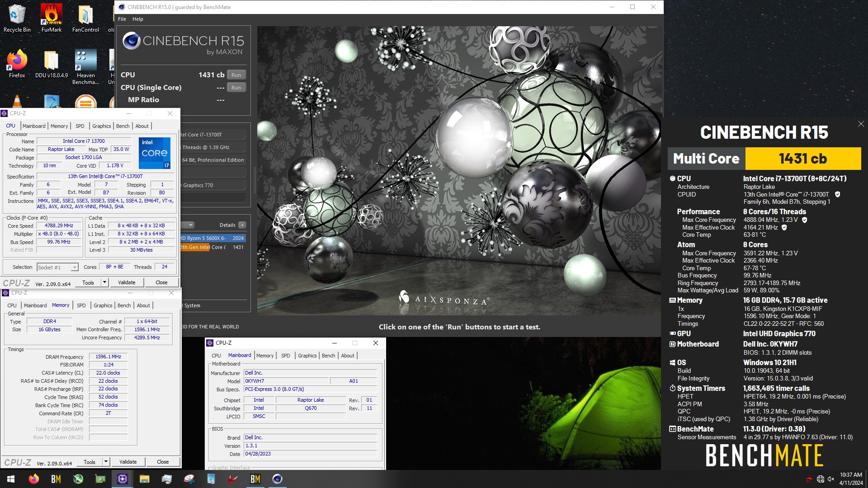Click the 'Intel Core i7 13700' name field
868x488 pixels.
click(84, 141)
